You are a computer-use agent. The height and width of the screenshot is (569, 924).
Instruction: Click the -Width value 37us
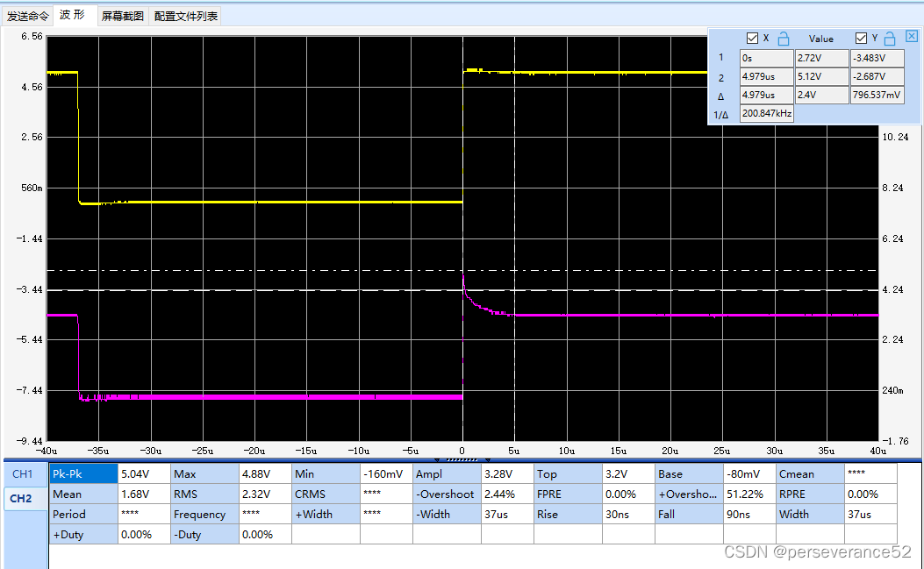(507, 514)
